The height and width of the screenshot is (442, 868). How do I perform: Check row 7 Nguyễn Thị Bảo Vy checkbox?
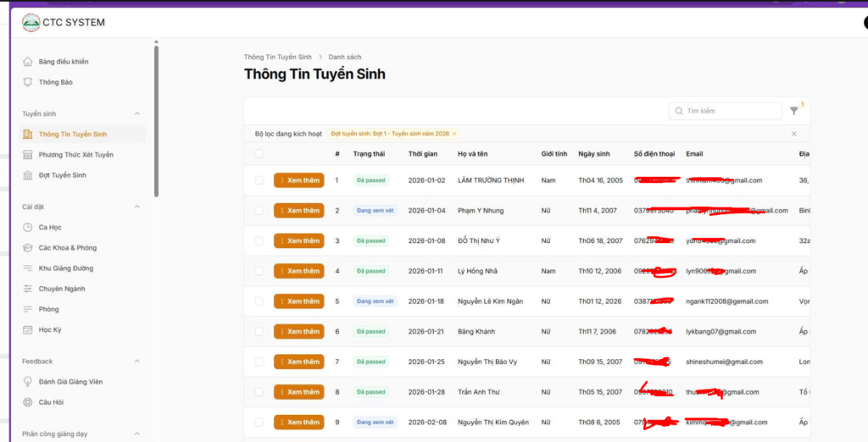pyautogui.click(x=259, y=362)
